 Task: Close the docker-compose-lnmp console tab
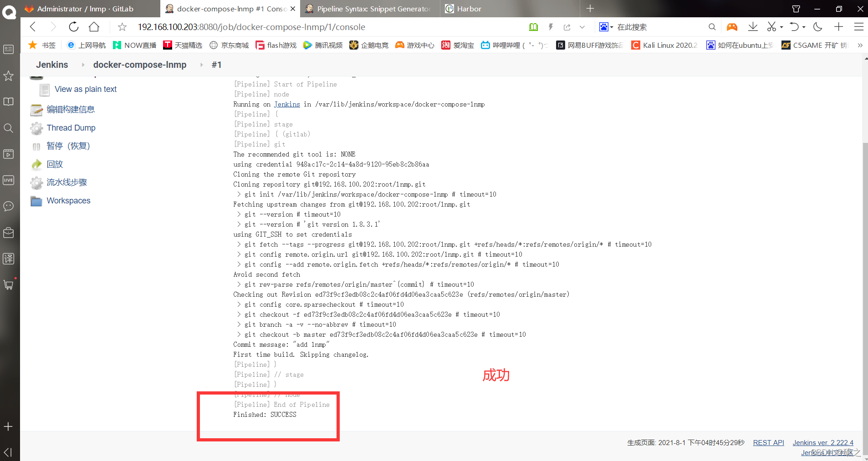tap(293, 9)
